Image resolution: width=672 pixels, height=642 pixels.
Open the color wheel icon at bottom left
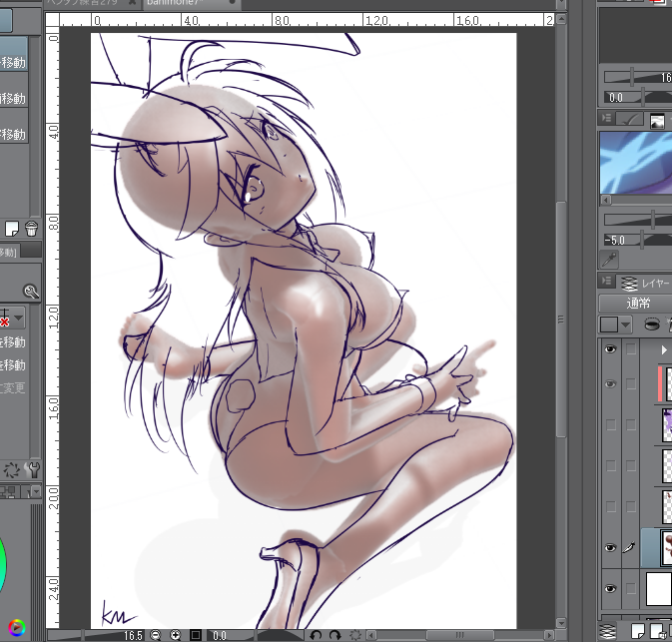(x=16, y=628)
